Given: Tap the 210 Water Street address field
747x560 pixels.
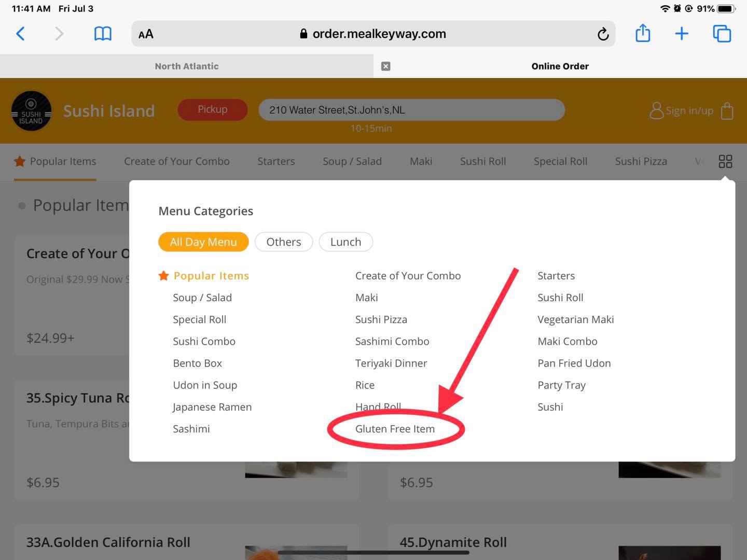Looking at the screenshot, I should pos(411,110).
